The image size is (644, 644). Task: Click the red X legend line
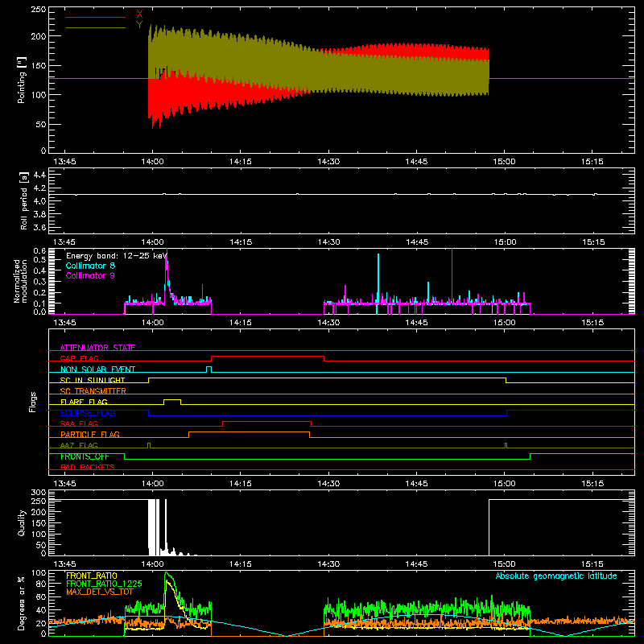click(x=96, y=17)
